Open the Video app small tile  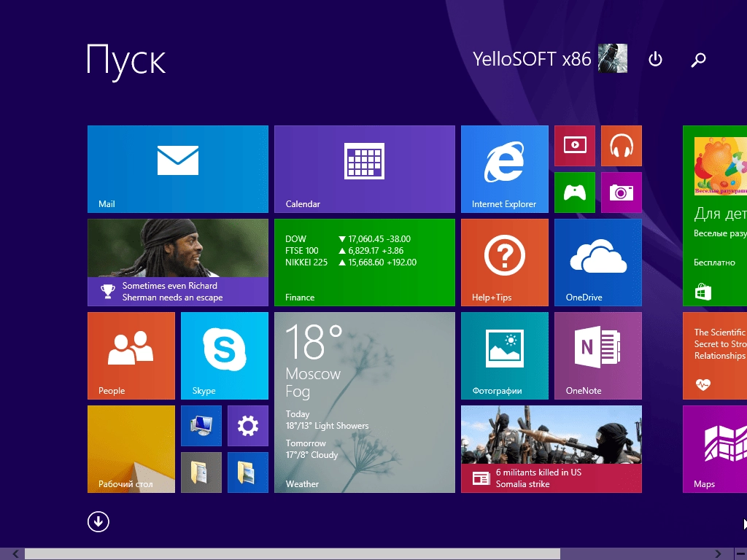point(575,146)
